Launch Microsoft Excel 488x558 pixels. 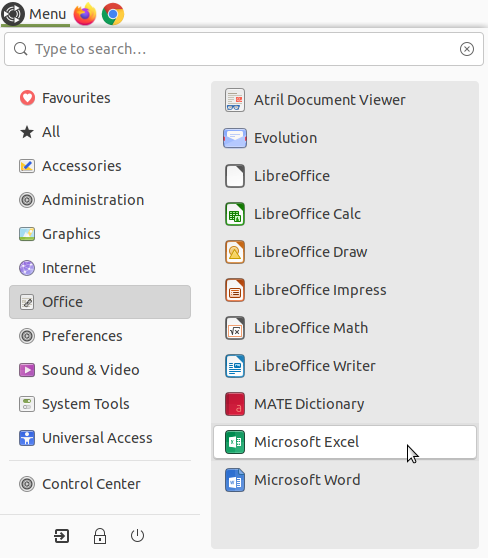345,442
